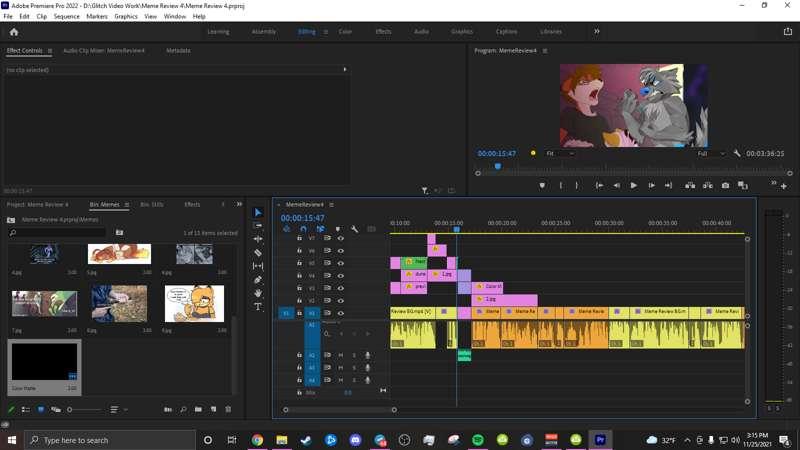The height and width of the screenshot is (450, 800).
Task: Solo audio track A3
Action: pos(354,367)
